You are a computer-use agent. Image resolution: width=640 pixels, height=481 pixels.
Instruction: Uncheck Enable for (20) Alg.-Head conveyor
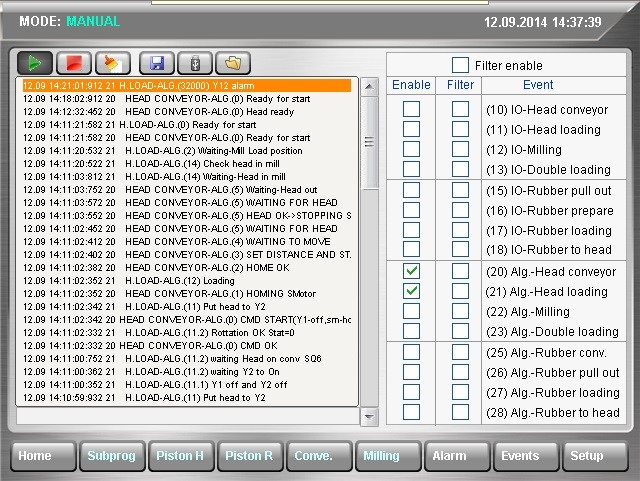411,271
